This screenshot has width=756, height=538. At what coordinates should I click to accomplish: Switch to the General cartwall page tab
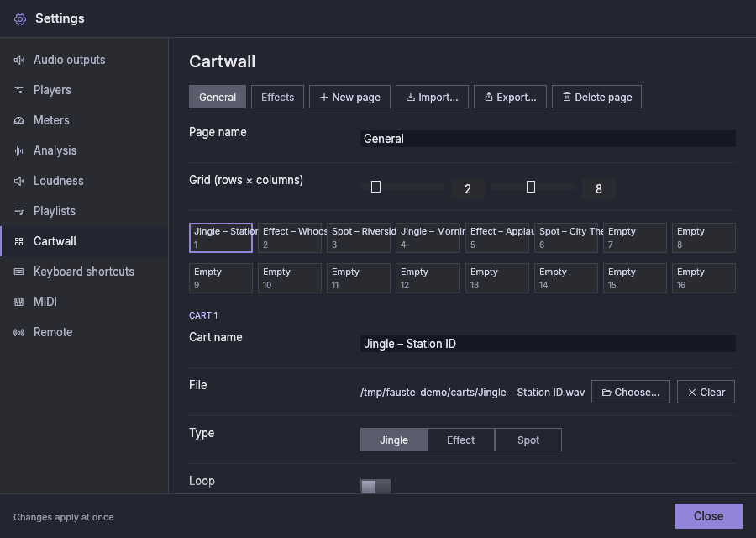[218, 97]
